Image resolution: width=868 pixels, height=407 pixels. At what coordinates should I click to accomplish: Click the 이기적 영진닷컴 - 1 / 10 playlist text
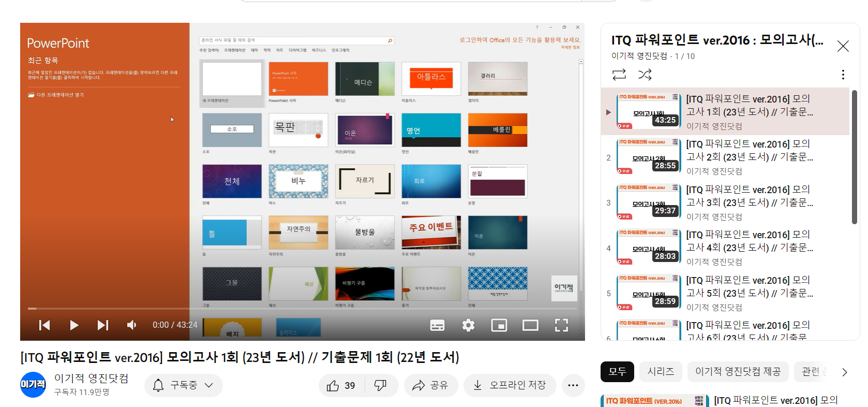click(x=653, y=56)
